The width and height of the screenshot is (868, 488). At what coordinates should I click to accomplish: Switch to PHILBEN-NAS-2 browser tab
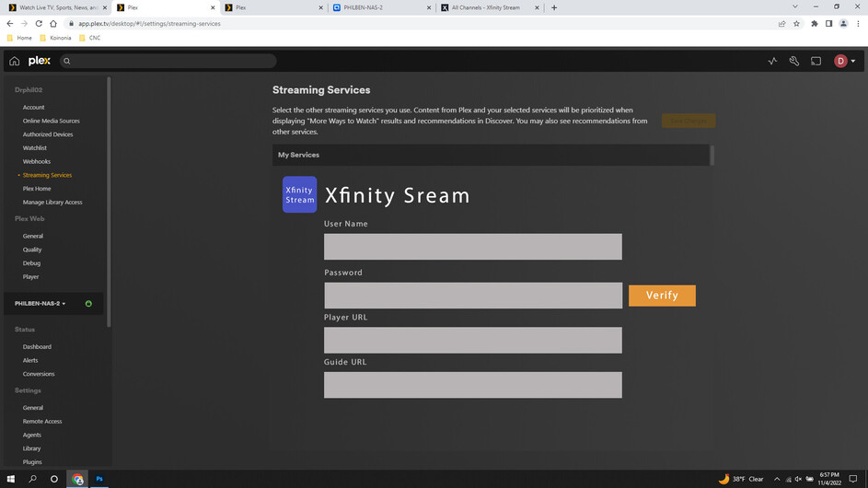382,7
